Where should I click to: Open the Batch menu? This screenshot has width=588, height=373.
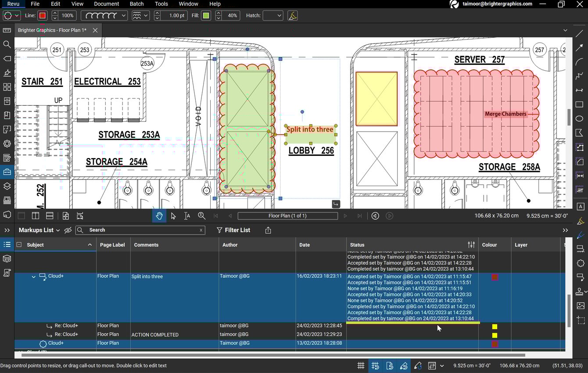(136, 4)
